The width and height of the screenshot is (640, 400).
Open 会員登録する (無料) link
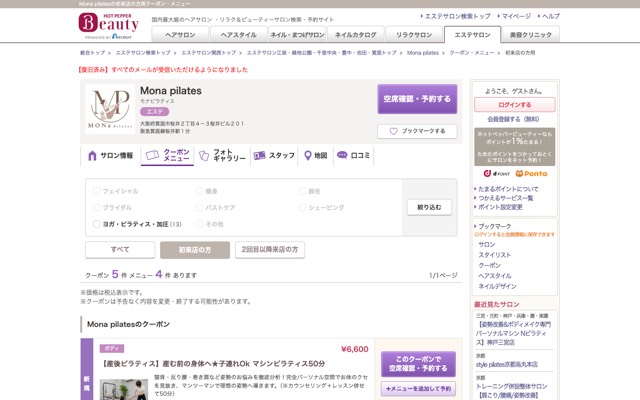(x=513, y=119)
